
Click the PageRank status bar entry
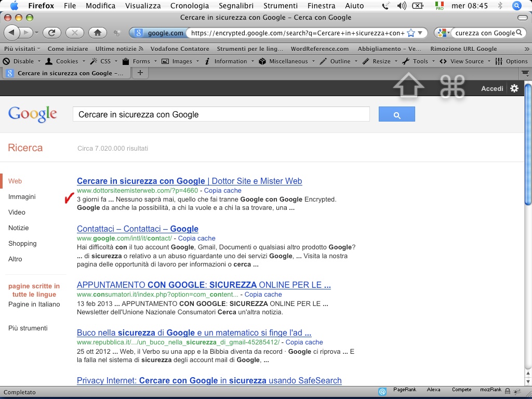(404, 390)
